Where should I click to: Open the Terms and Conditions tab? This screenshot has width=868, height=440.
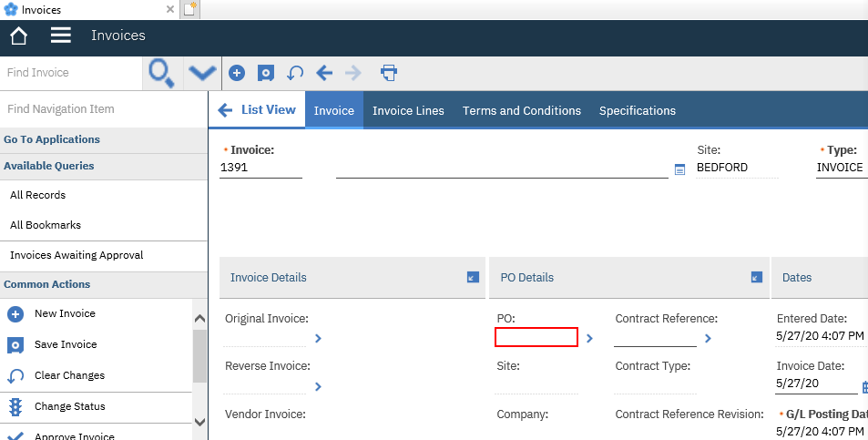click(521, 110)
